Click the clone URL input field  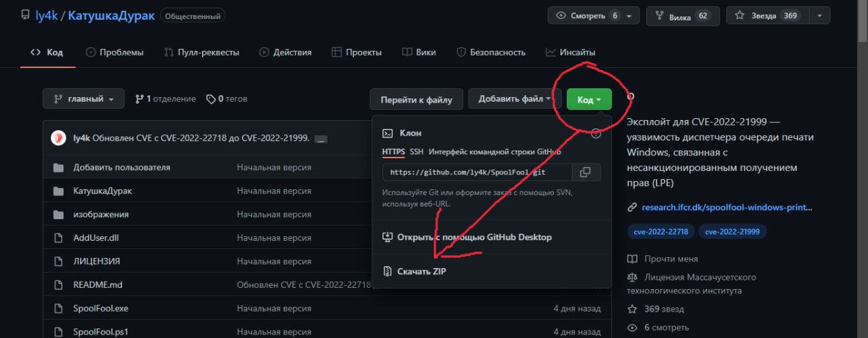tap(477, 172)
